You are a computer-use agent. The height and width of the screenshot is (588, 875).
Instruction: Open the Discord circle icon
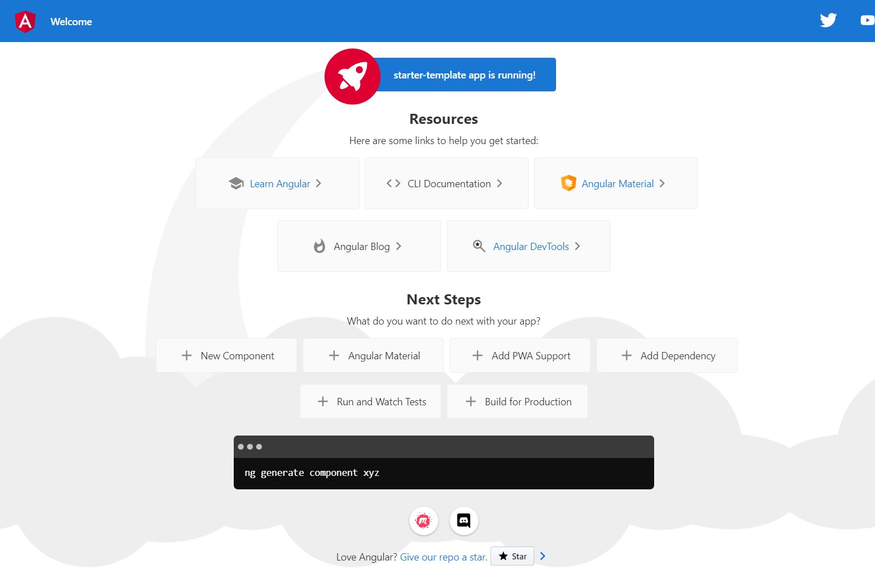[x=464, y=521]
